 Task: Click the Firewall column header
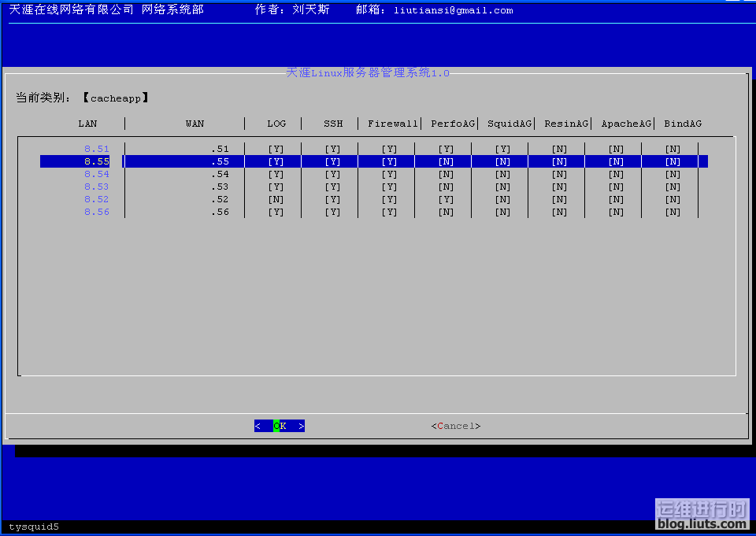392,124
